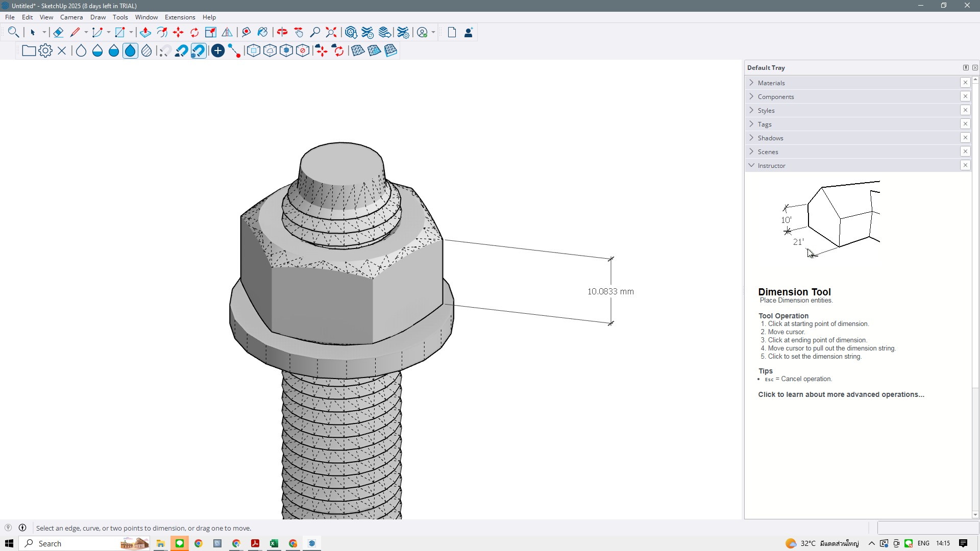This screenshot has height=551, width=980.
Task: Expand the Materials panel
Action: coord(771,83)
